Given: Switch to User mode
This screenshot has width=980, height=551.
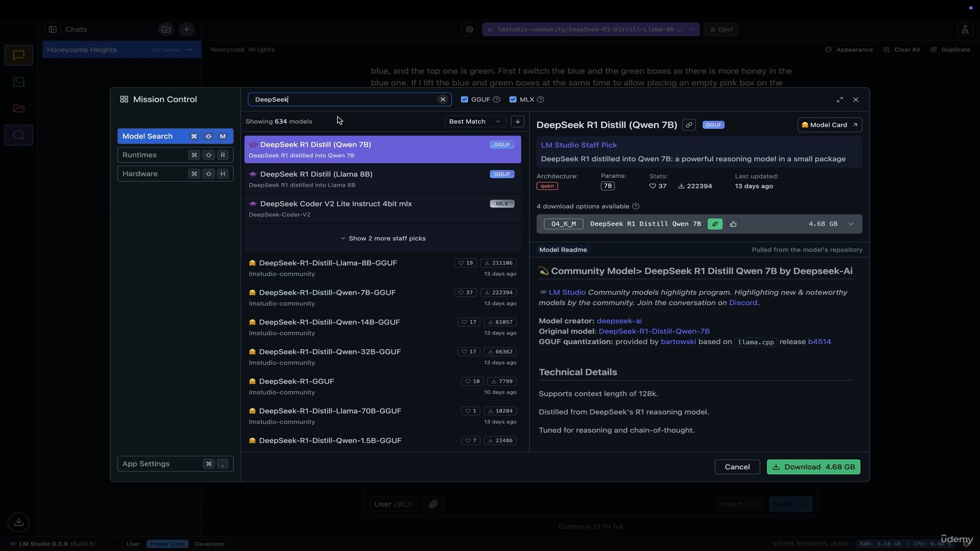Looking at the screenshot, I should coord(133,544).
